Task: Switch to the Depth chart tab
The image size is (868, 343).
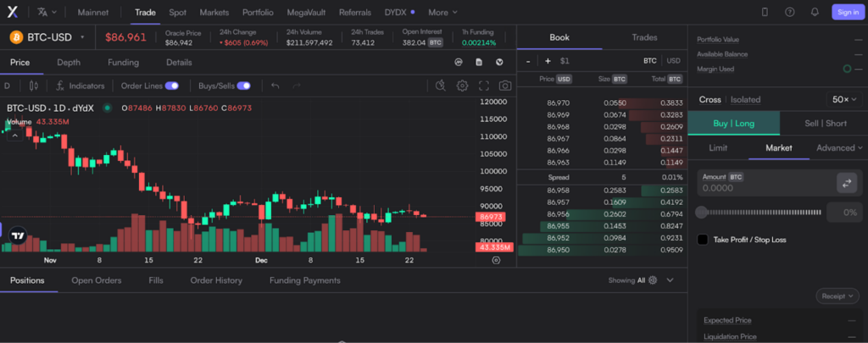Action: [69, 63]
